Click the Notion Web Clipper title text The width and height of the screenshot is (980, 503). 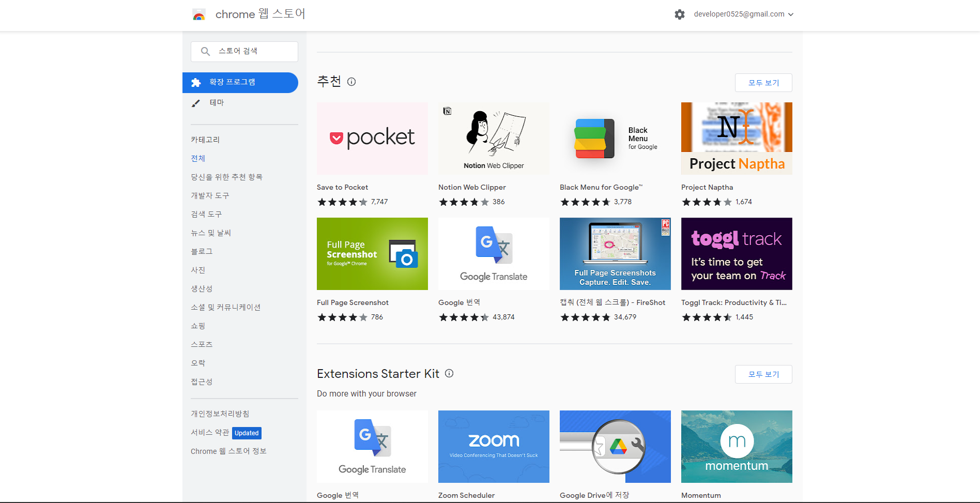click(x=472, y=187)
